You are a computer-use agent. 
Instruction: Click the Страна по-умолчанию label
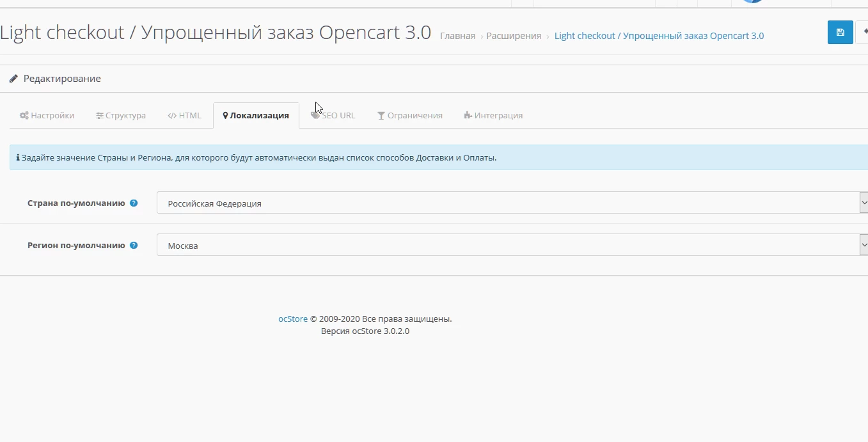click(x=76, y=203)
